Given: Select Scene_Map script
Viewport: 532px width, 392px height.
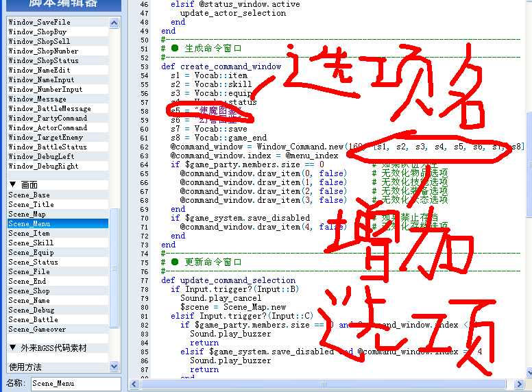Looking at the screenshot, I should pyautogui.click(x=58, y=214).
